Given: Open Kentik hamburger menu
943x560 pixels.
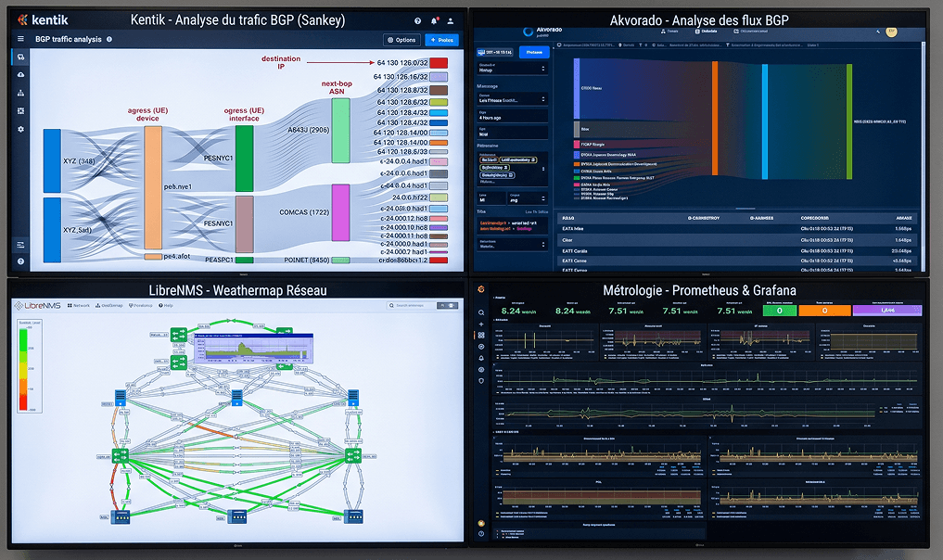Looking at the screenshot, I should (x=20, y=39).
